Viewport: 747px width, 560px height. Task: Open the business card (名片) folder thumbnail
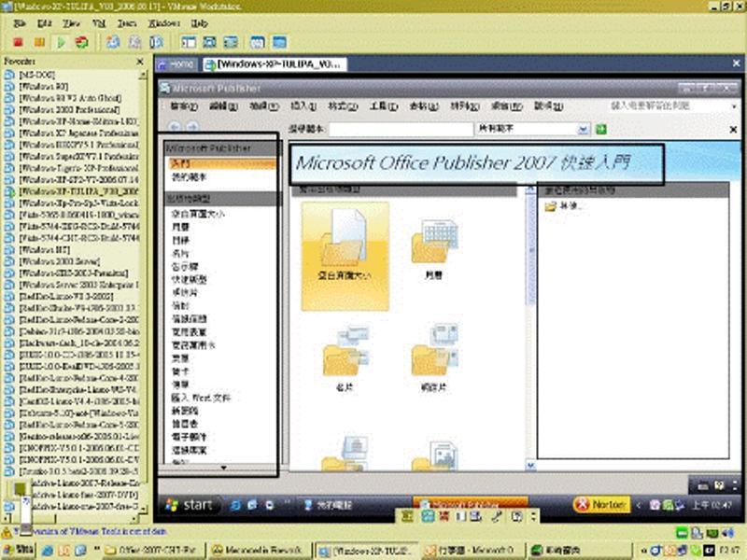[345, 358]
